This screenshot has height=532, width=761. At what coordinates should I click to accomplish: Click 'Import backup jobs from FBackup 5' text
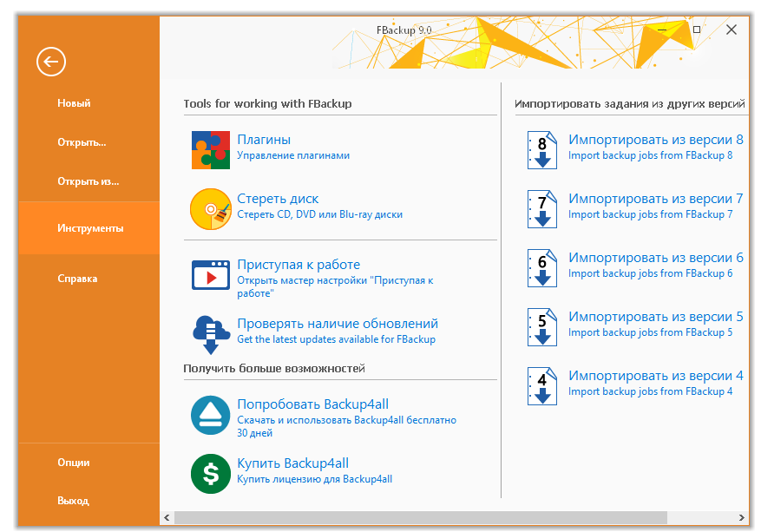(650, 332)
